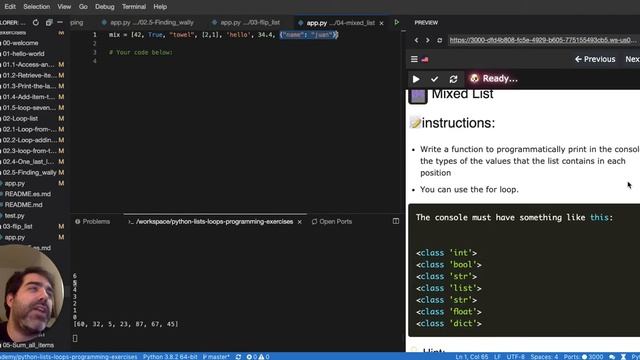The height and width of the screenshot is (360, 640).
Task: Expand the 01.5-loop-seven... folder
Action: pos(29,108)
